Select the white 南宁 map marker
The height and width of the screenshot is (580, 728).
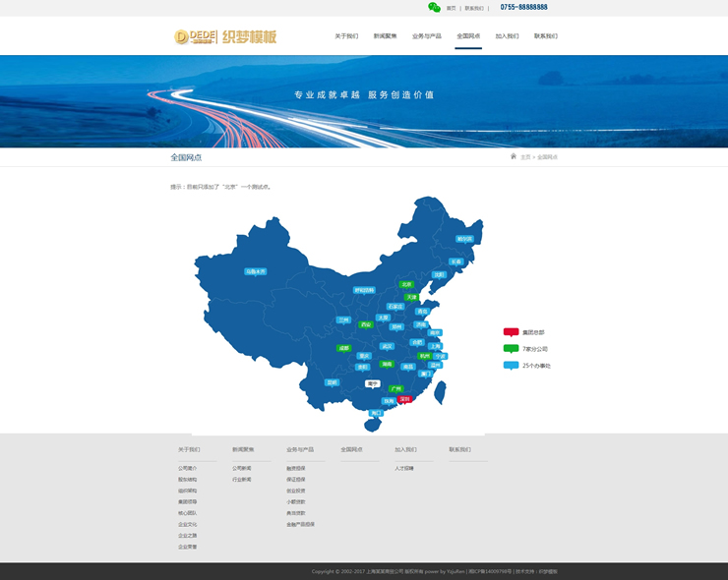point(372,383)
